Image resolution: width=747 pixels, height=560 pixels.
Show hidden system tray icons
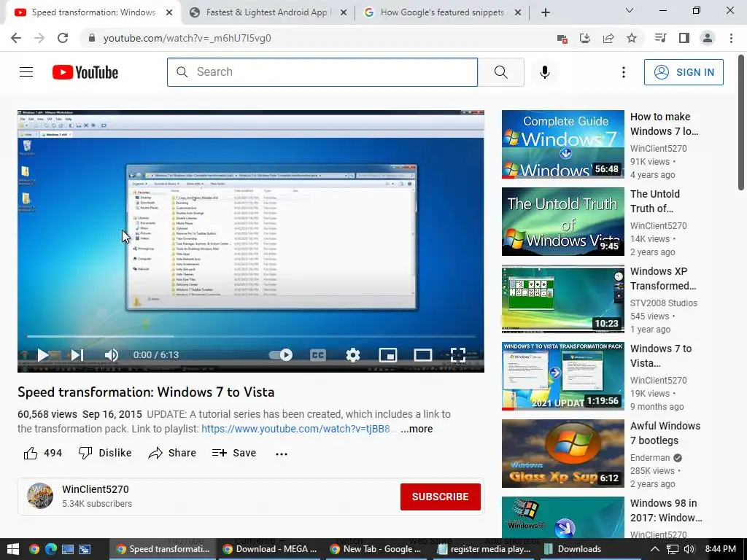(x=655, y=549)
